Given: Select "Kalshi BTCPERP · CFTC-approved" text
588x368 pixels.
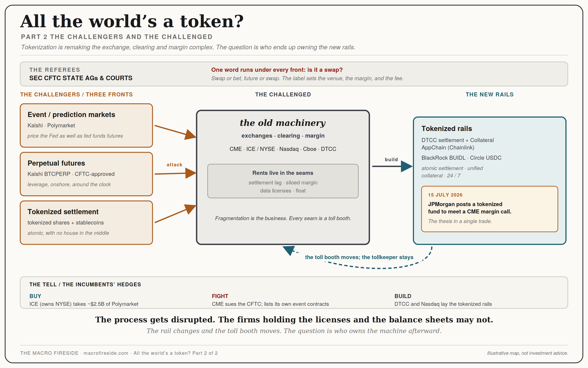Looking at the screenshot, I should point(71,174).
